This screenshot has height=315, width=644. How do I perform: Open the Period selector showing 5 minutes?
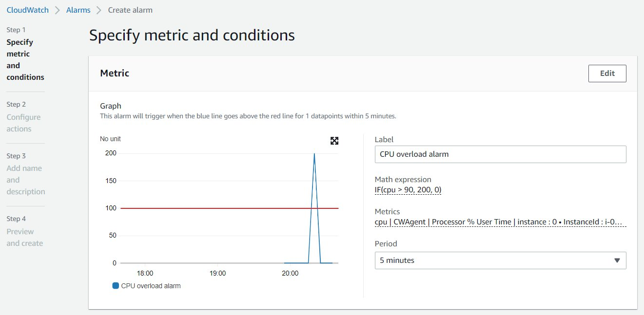500,260
